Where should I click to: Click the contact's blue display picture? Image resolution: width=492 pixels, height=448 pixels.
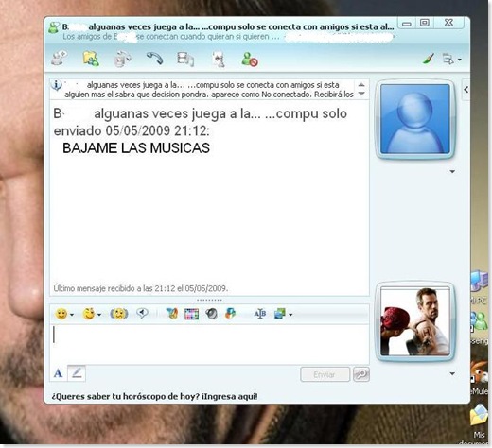pyautogui.click(x=414, y=119)
